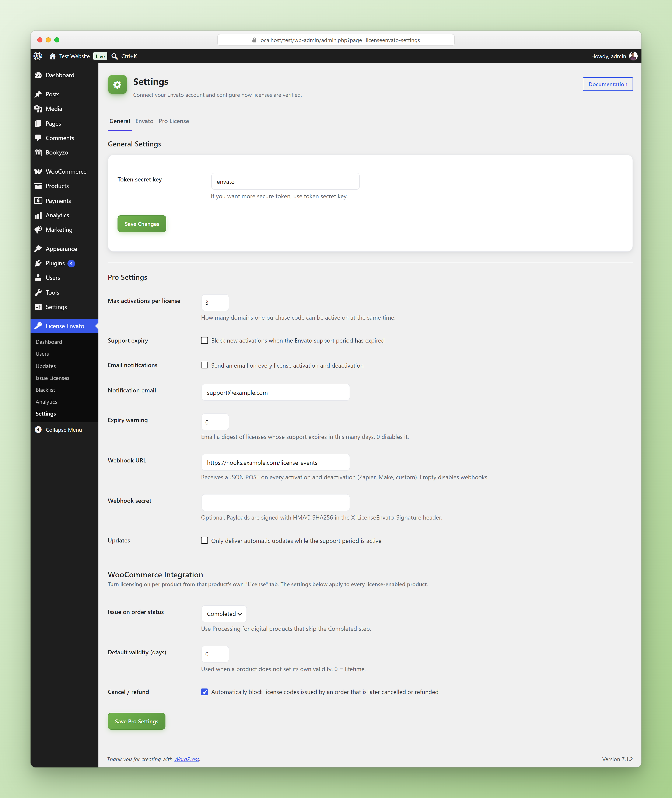Image resolution: width=672 pixels, height=798 pixels.
Task: Open Blacklist submenu item
Action: click(45, 389)
